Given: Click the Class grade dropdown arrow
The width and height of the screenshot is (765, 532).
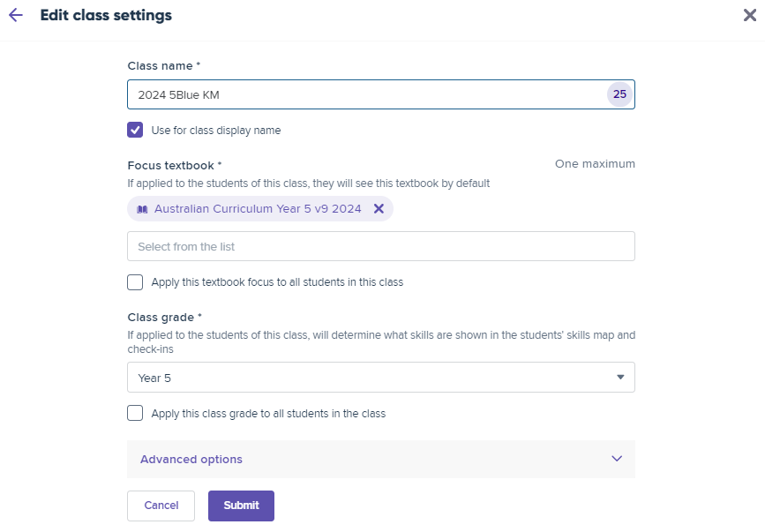Looking at the screenshot, I should (620, 377).
